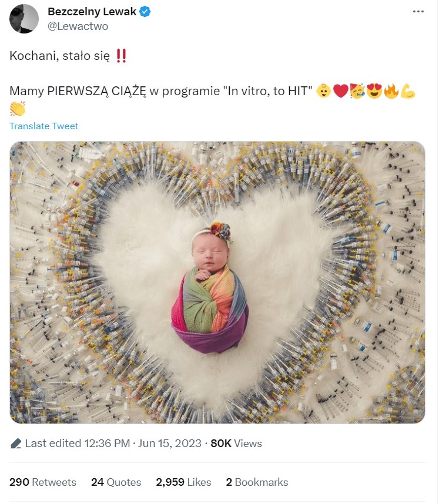
Task: Click the red heart emoji in tweet
Action: [340, 92]
